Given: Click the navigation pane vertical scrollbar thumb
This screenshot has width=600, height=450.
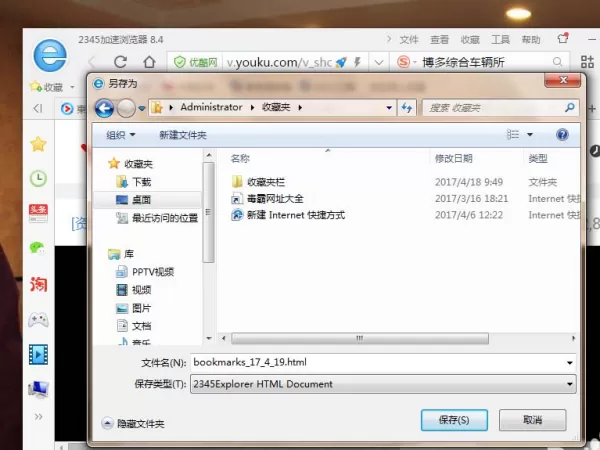Looking at the screenshot, I should 209,212.
